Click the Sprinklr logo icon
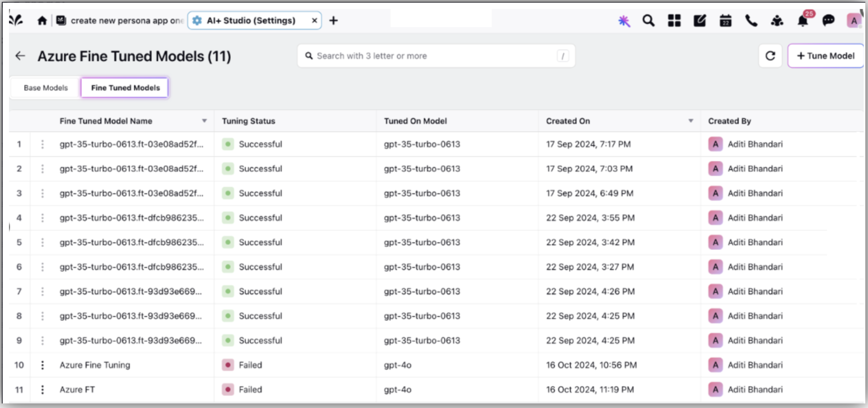This screenshot has height=408, width=868. (x=16, y=20)
